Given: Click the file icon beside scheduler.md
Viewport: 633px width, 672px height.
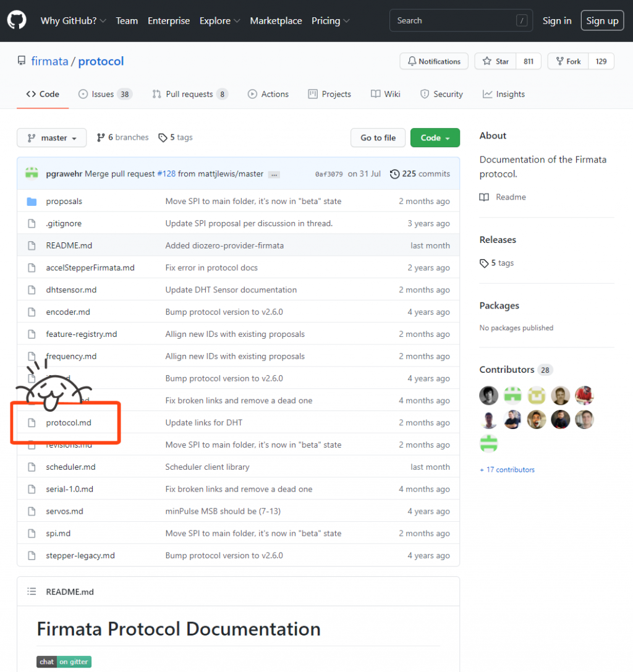Looking at the screenshot, I should click(32, 467).
